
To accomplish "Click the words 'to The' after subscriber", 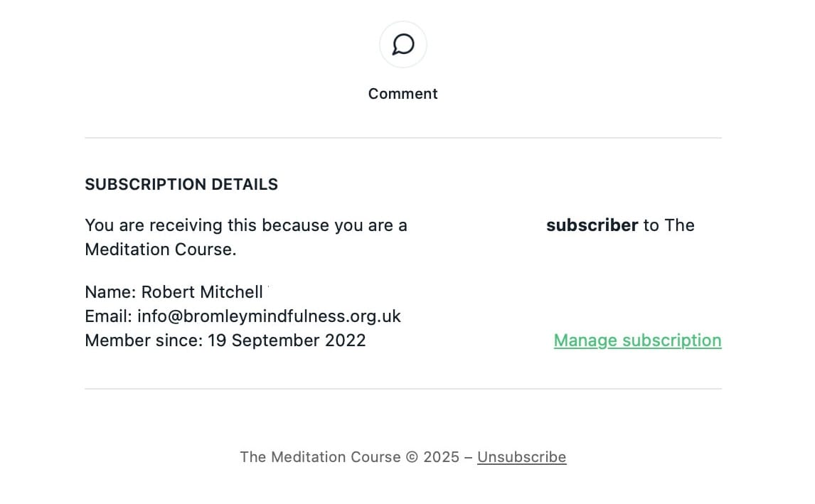I will point(669,225).
